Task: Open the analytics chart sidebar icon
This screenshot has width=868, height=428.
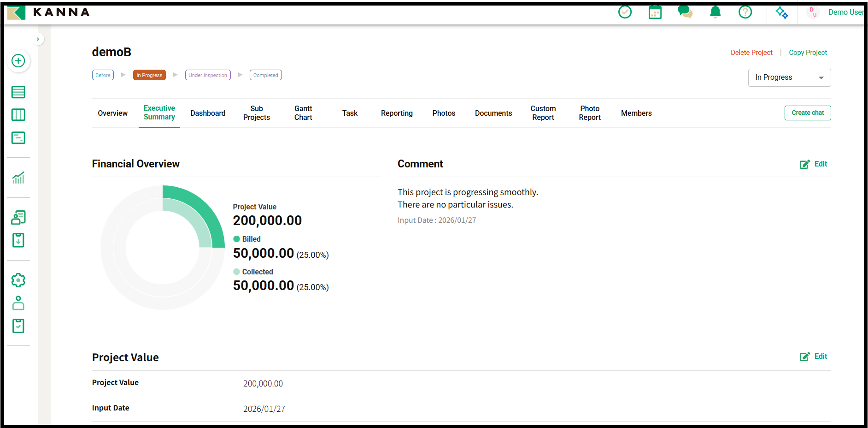Action: point(18,178)
